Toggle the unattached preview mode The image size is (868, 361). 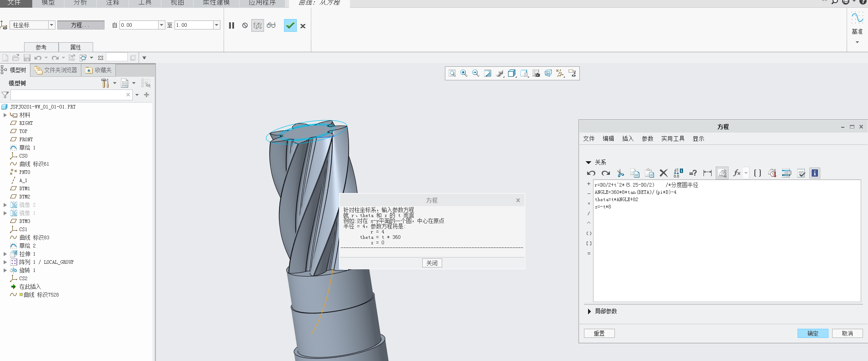(x=258, y=25)
